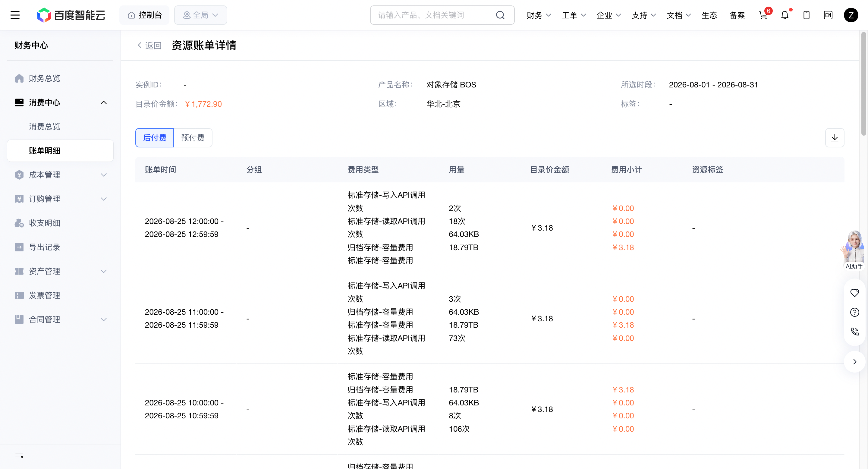Image resolution: width=868 pixels, height=469 pixels.
Task: Click the Baidu AI Cloud logo
Action: click(71, 15)
